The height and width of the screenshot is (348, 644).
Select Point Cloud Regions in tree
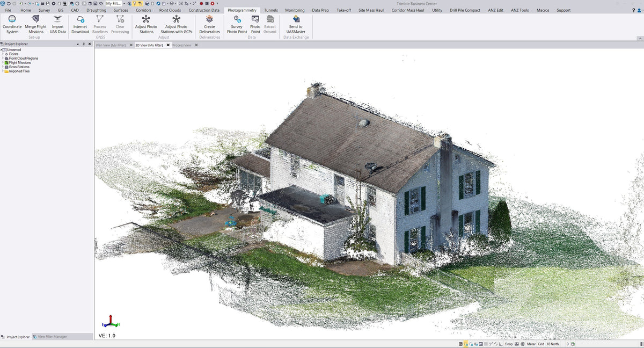[24, 58]
